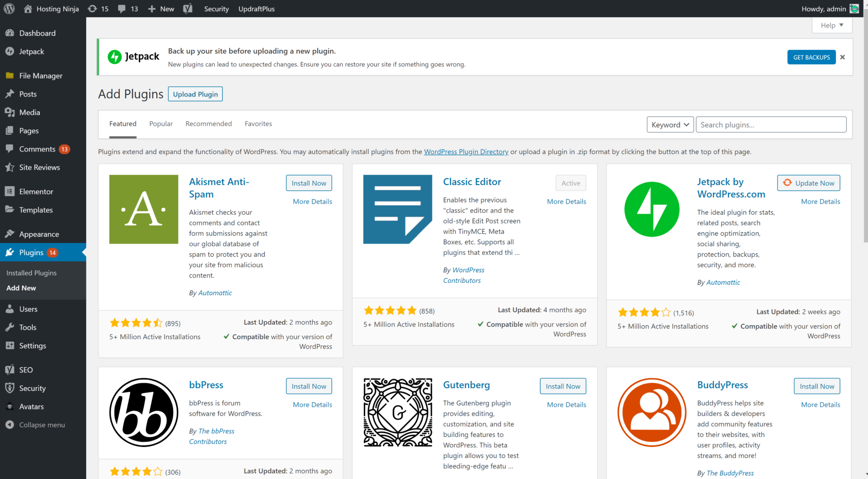
Task: Switch to the Popular plugins tab
Action: pyautogui.click(x=161, y=123)
